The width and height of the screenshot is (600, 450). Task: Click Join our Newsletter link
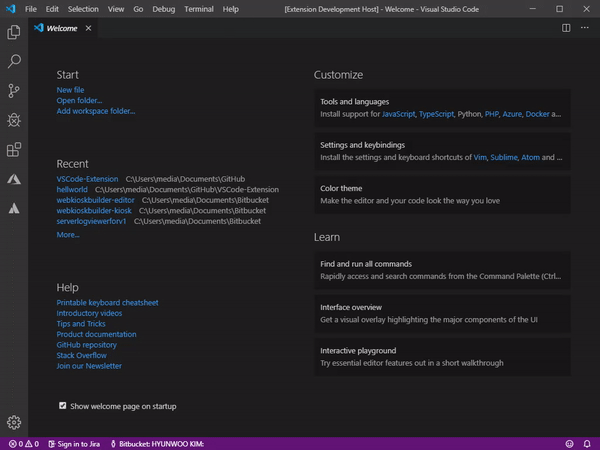click(89, 366)
